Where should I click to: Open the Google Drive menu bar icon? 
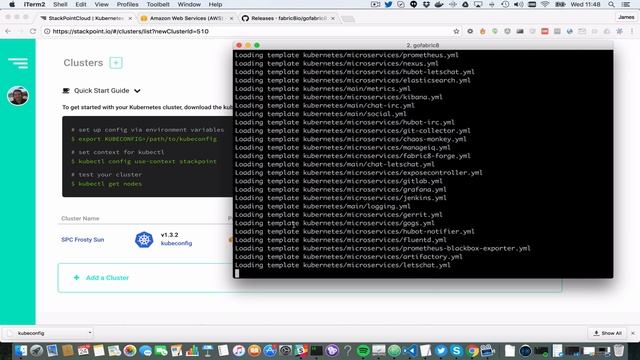[x=465, y=4]
